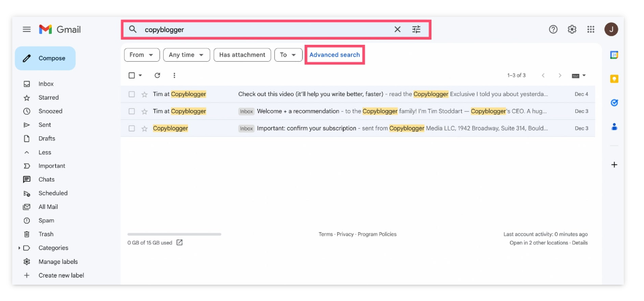
Task: Star the 'Check out this video' email
Action: 144,94
